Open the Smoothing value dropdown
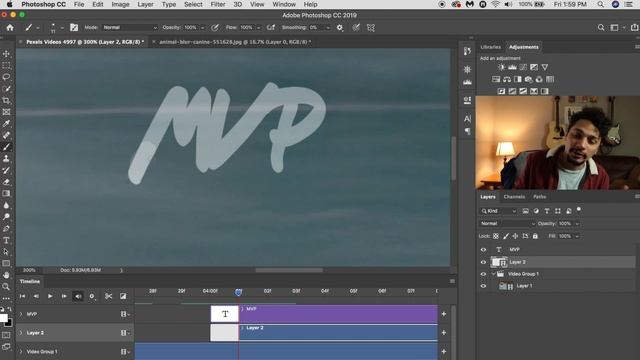 click(x=328, y=27)
